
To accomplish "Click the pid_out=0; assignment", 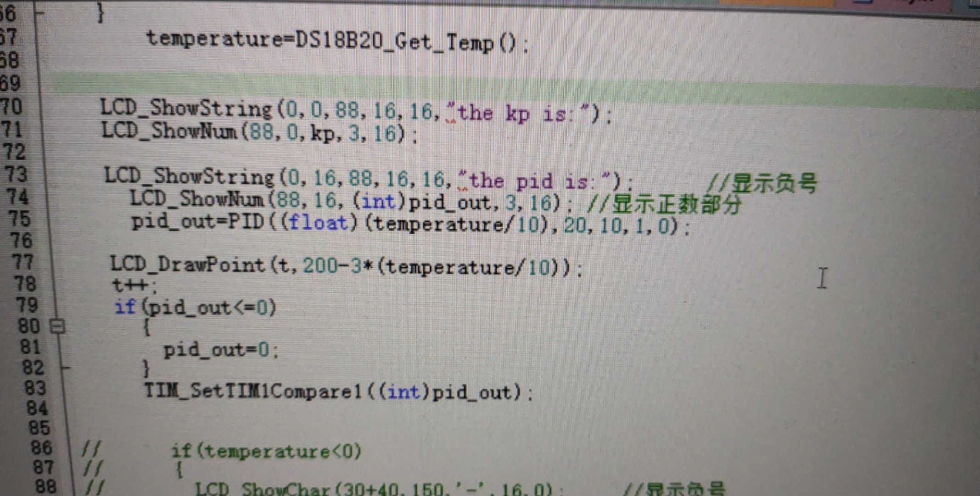I will point(221,350).
